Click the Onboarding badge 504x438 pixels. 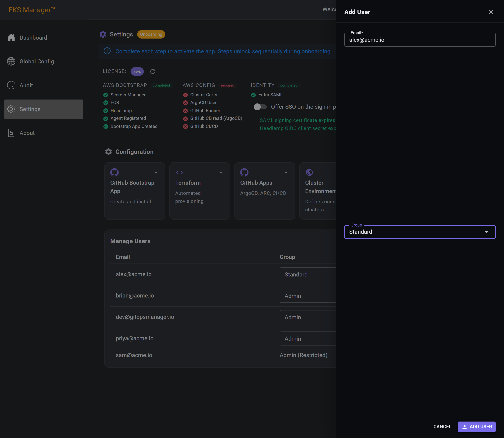coord(151,34)
